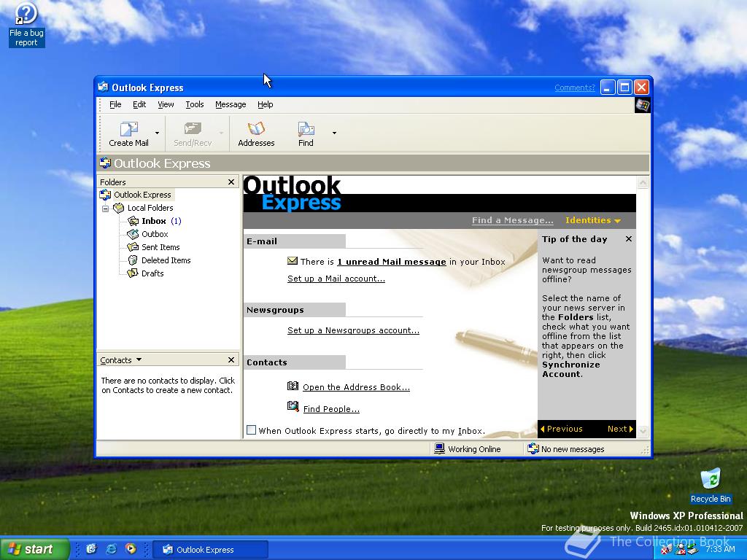
Task: Show the Next tip
Action: (620, 429)
